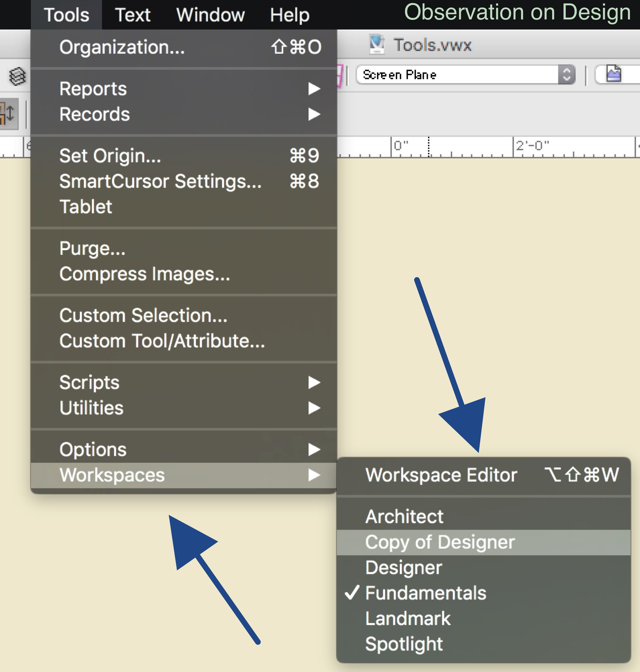The height and width of the screenshot is (672, 640).
Task: Select the checked Fundamentals workspace
Action: click(425, 593)
